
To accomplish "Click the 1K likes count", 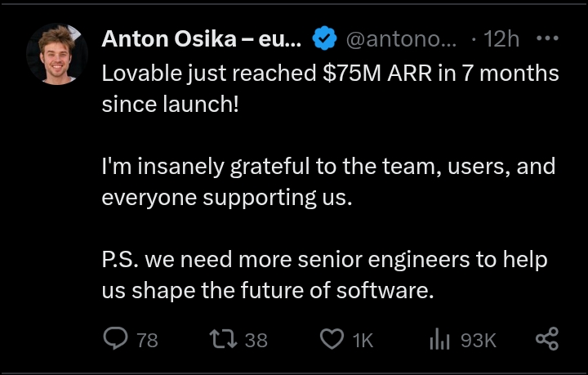I will tap(362, 340).
